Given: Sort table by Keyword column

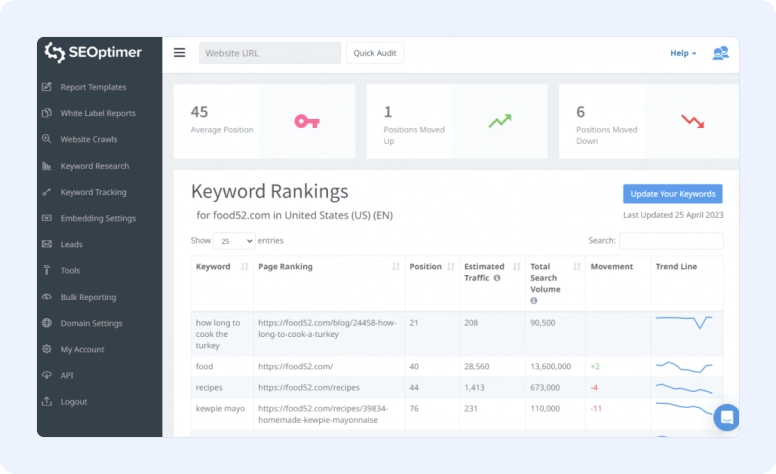Looking at the screenshot, I should pyautogui.click(x=244, y=267).
